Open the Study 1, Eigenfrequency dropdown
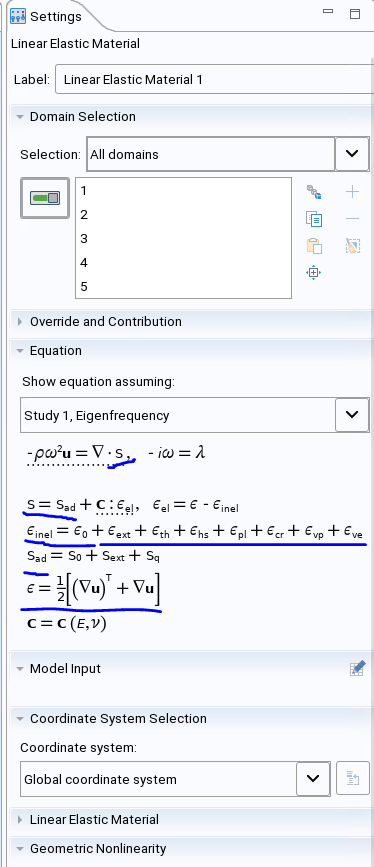Screen dimensions: 374x867 pyautogui.click(x=352, y=415)
